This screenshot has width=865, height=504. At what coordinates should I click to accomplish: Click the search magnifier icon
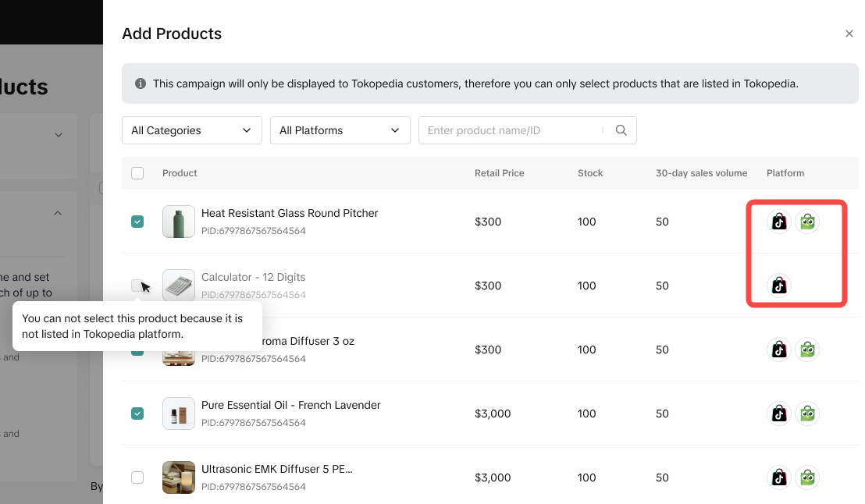[621, 130]
